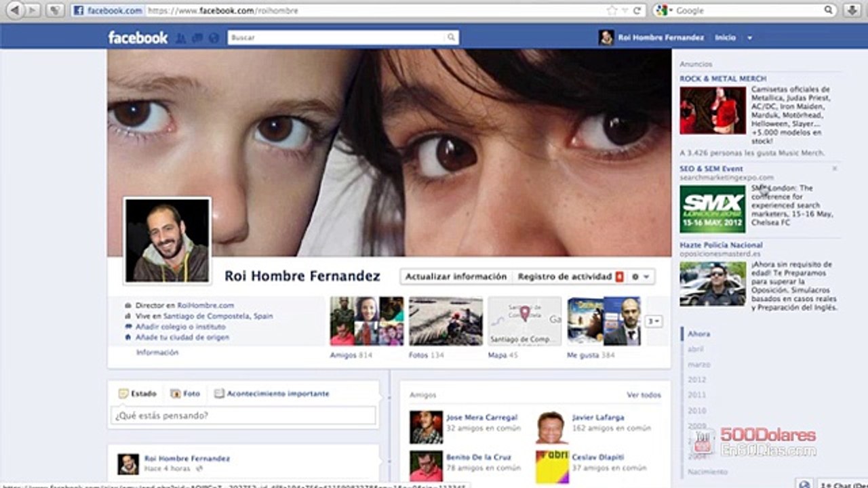This screenshot has height=488, width=868.
Task: Click the Actualizar información button
Action: 456,277
